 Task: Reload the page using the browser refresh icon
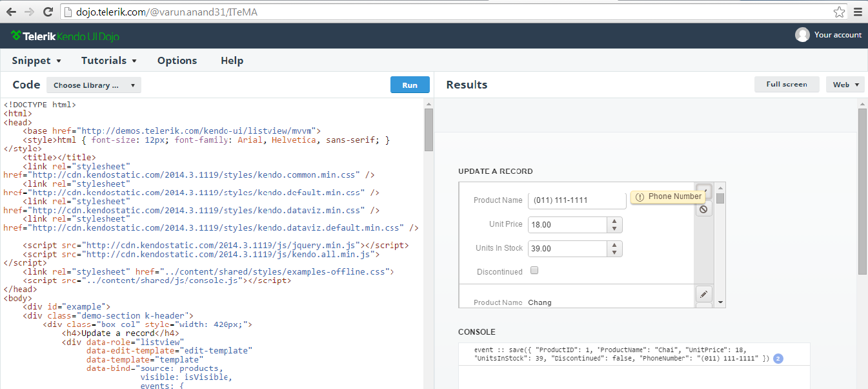(48, 12)
